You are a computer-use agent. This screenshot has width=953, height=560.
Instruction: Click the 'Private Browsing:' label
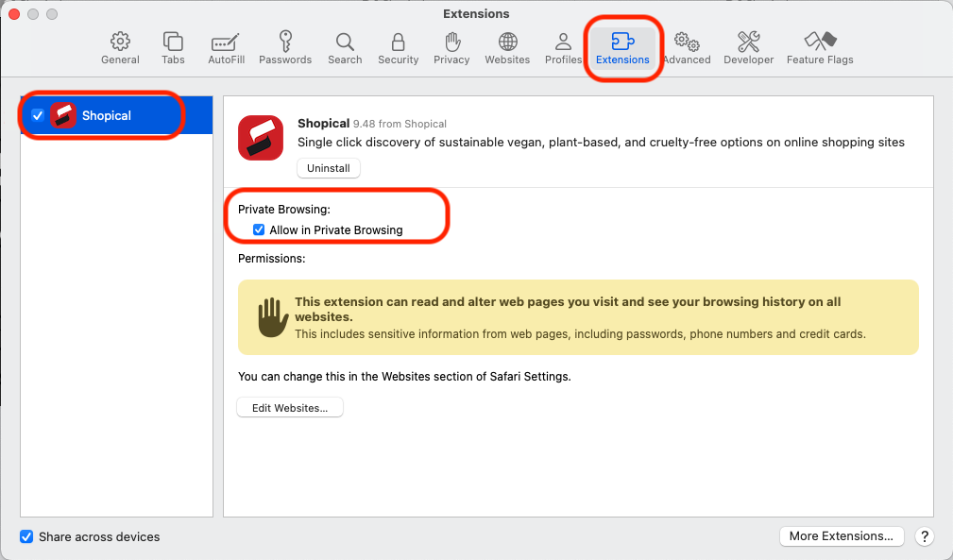point(284,210)
